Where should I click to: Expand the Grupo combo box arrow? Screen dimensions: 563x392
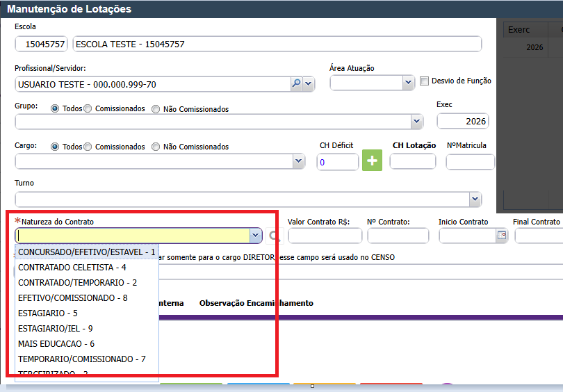click(416, 122)
